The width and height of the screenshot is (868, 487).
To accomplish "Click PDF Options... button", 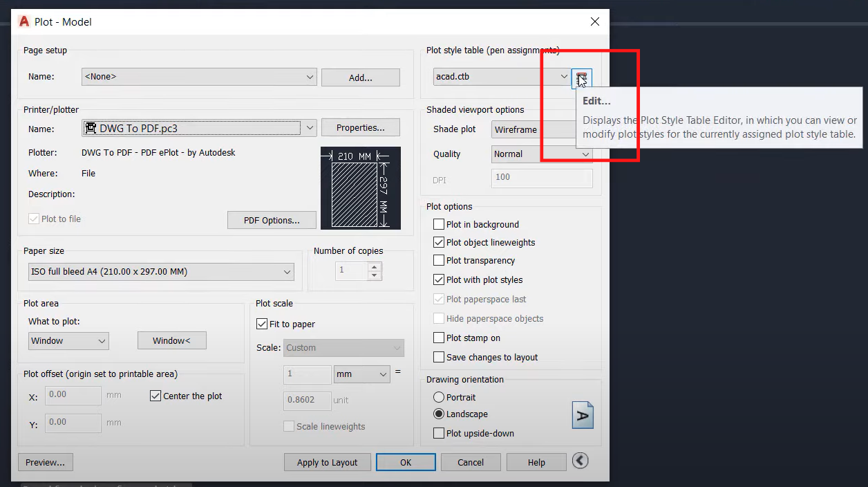I will 272,220.
